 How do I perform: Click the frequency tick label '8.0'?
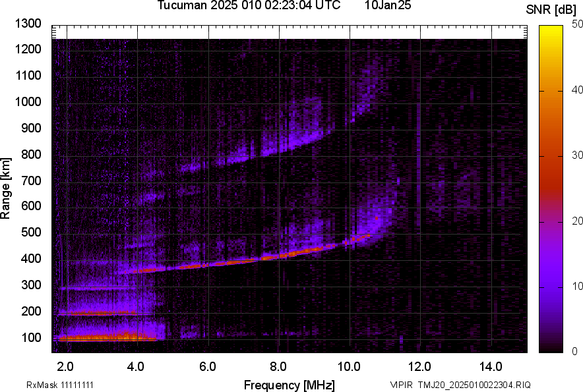(x=278, y=367)
